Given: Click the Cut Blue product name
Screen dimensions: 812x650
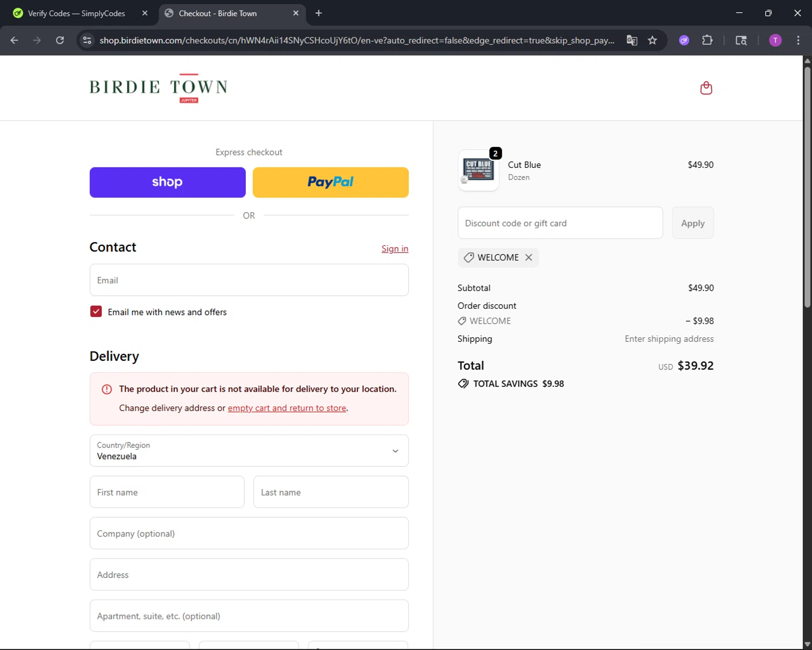Looking at the screenshot, I should 524,165.
